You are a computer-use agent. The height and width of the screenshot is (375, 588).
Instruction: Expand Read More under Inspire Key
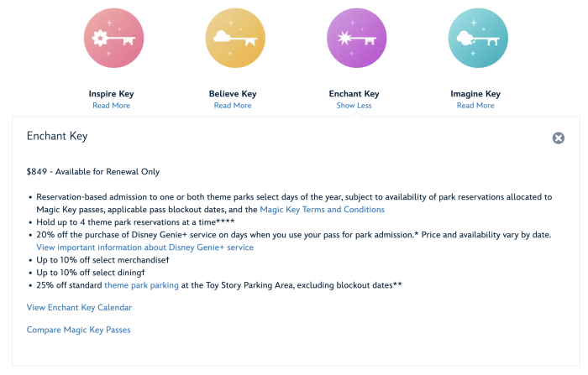(x=111, y=106)
